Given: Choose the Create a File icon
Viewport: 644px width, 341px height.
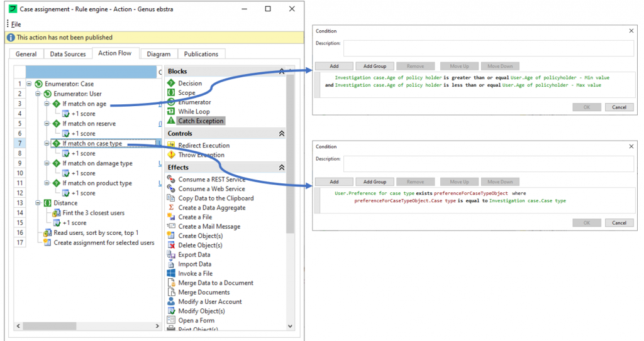Looking at the screenshot, I should tap(171, 217).
